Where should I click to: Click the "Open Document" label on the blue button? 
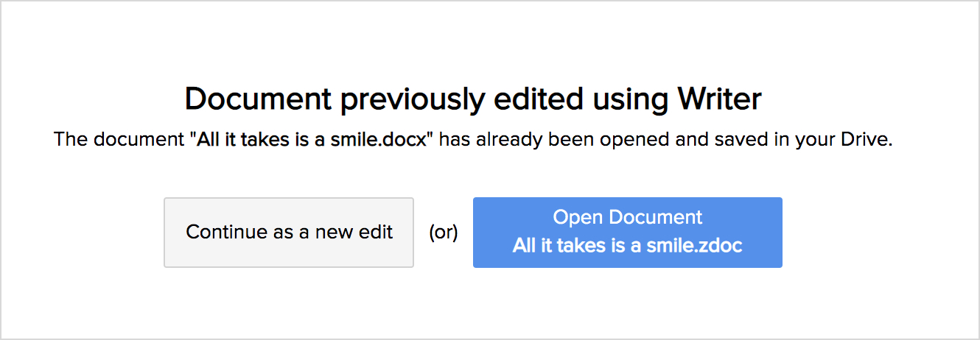click(x=628, y=218)
